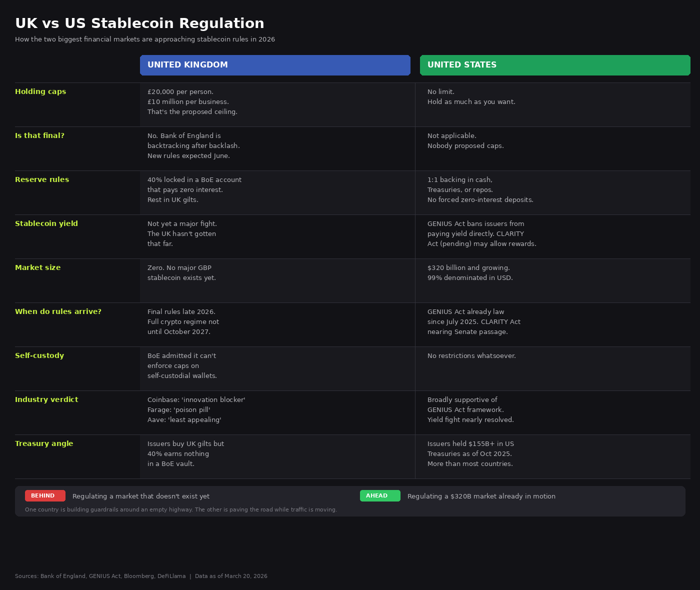Click the 'Regulating a $320B market' summary text
The width and height of the screenshot is (700, 590).
point(481,496)
